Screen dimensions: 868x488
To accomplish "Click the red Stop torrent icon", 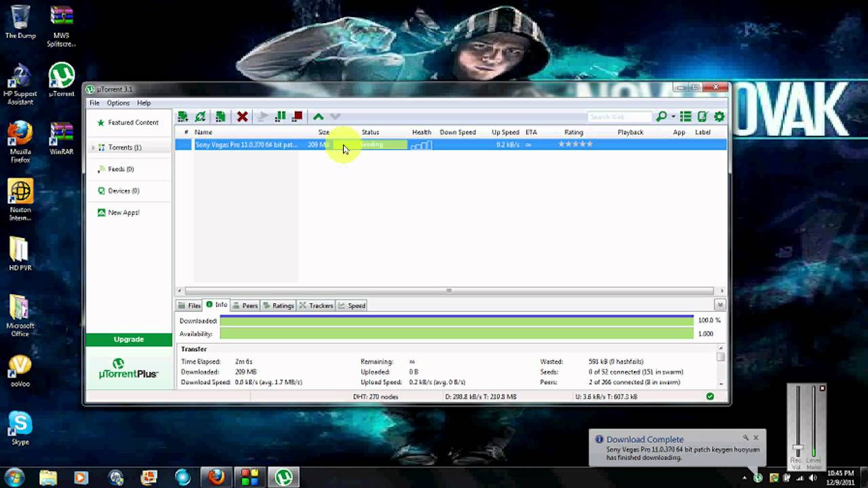I will (297, 117).
